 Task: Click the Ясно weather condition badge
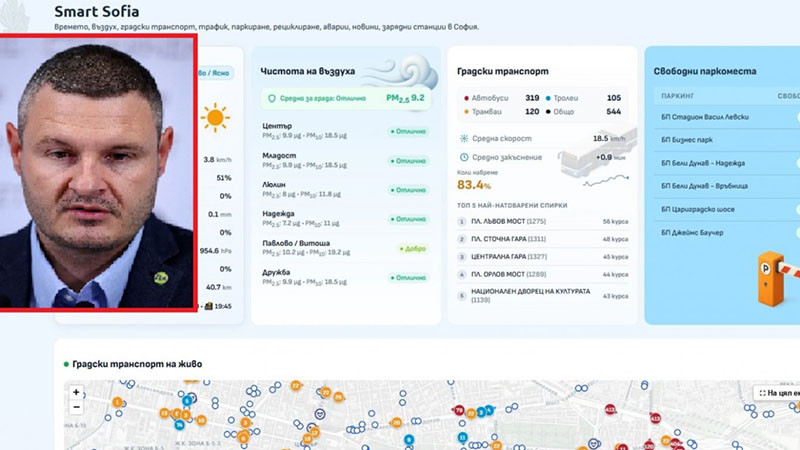point(215,73)
